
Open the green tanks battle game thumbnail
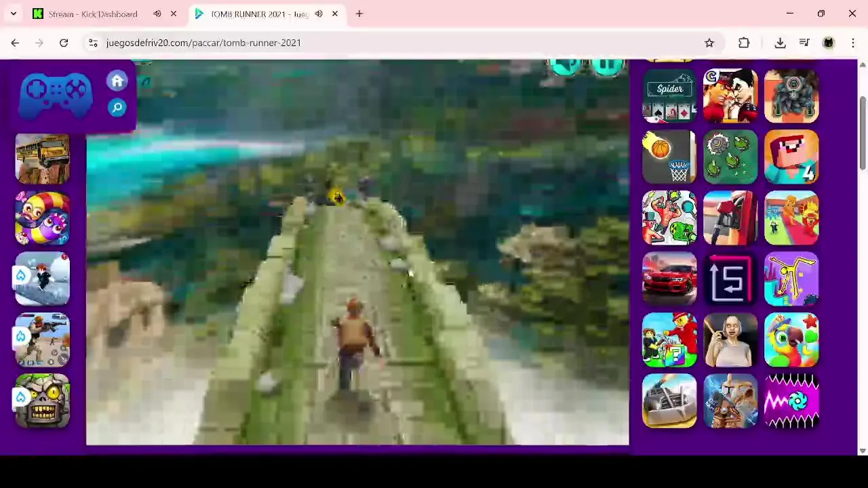(730, 157)
